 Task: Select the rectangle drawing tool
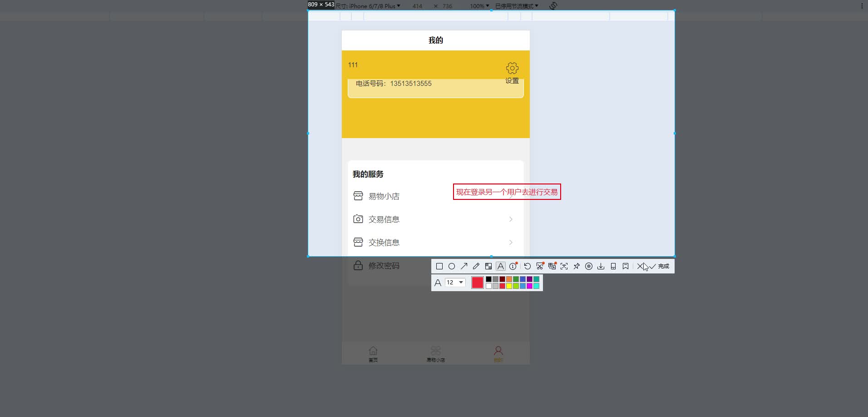(x=439, y=266)
